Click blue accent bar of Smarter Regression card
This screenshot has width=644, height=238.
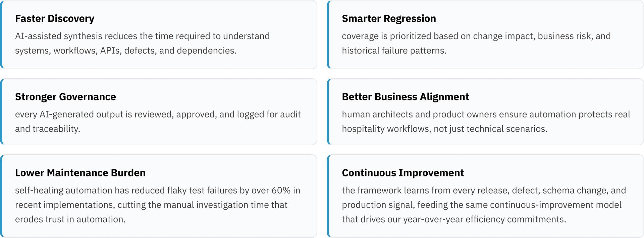click(x=328, y=34)
